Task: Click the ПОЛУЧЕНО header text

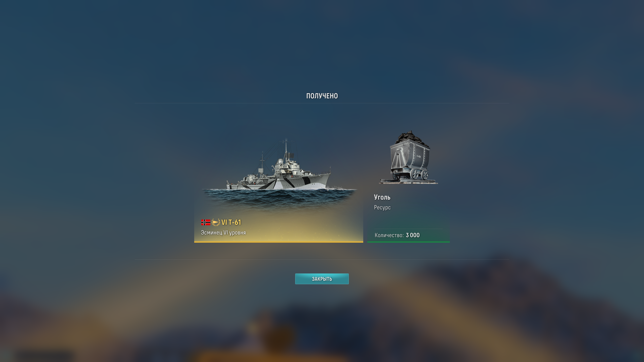Action: (322, 96)
